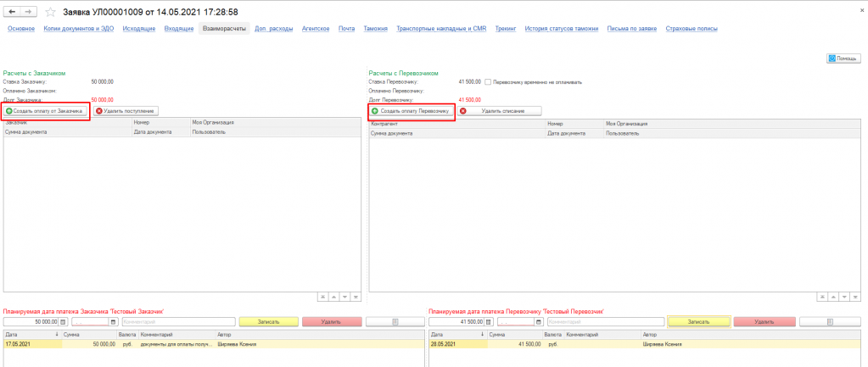The height and width of the screenshot is (367, 868).
Task: Click the Помощь help button
Action: pos(843,58)
